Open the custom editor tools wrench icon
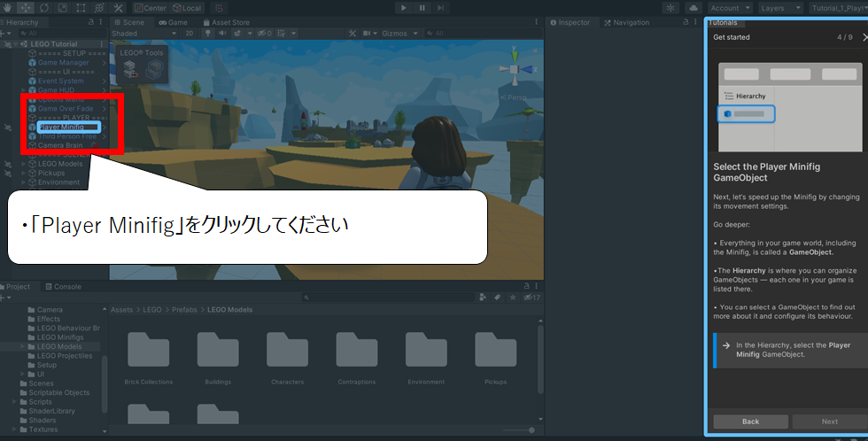 tap(118, 8)
